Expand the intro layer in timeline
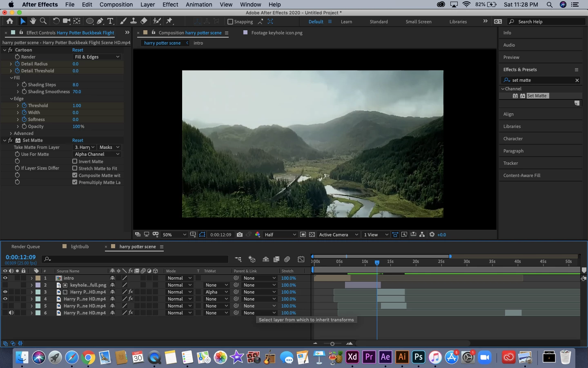The height and width of the screenshot is (368, 588). pos(31,278)
